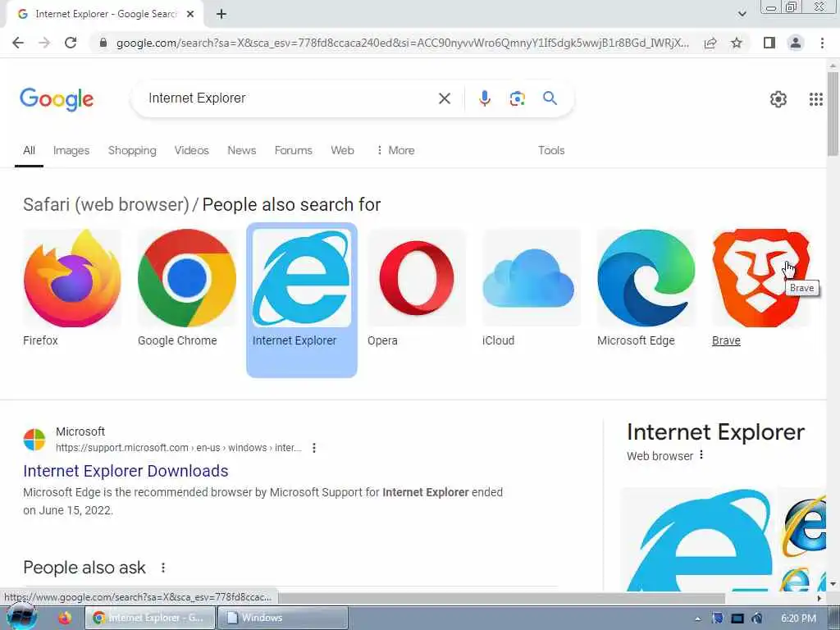Expand the More search filters menu
This screenshot has width=840, height=630.
(395, 151)
